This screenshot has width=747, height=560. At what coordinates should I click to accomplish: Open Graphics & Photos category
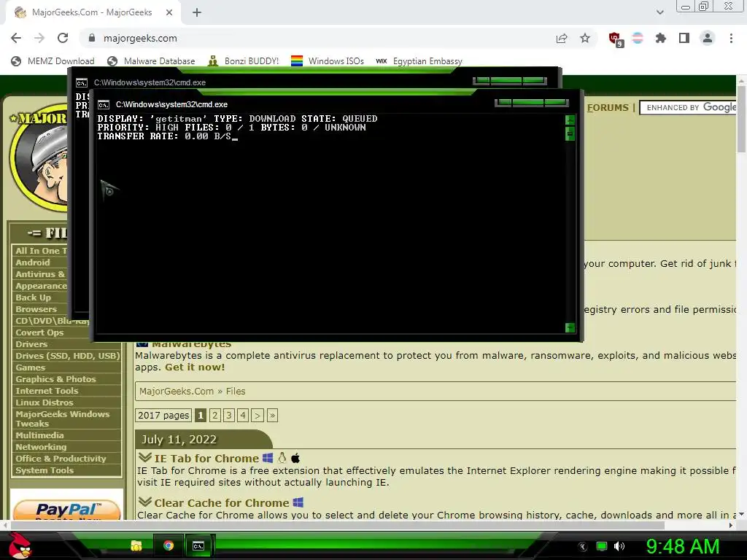(x=55, y=379)
